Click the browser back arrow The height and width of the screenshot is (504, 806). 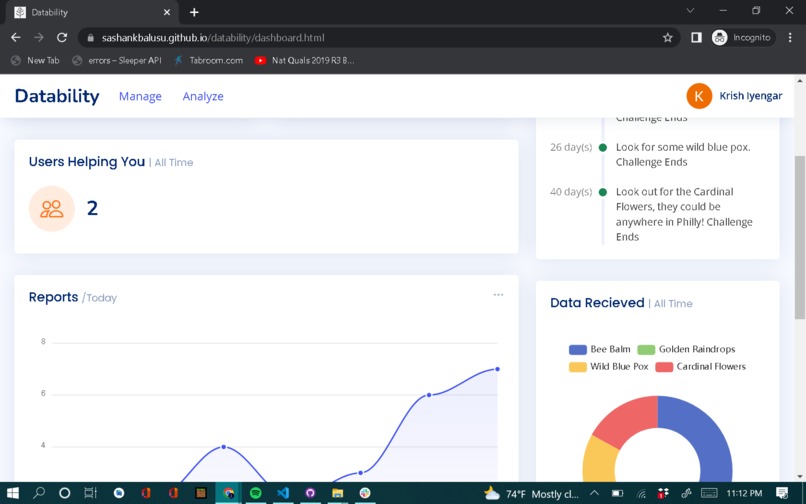coord(16,38)
